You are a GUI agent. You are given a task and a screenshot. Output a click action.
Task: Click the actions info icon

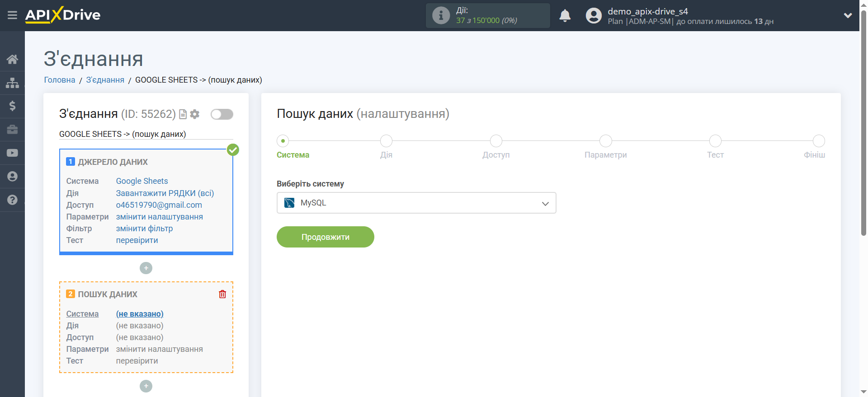[441, 15]
